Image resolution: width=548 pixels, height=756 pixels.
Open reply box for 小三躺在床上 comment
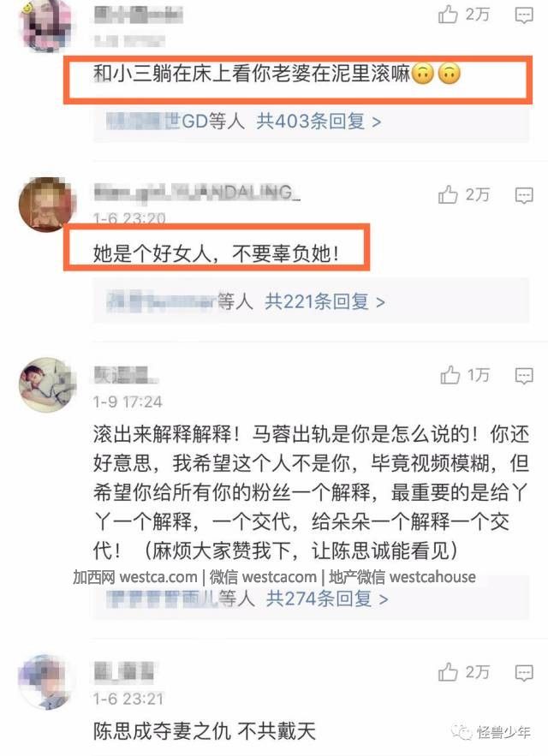click(524, 15)
